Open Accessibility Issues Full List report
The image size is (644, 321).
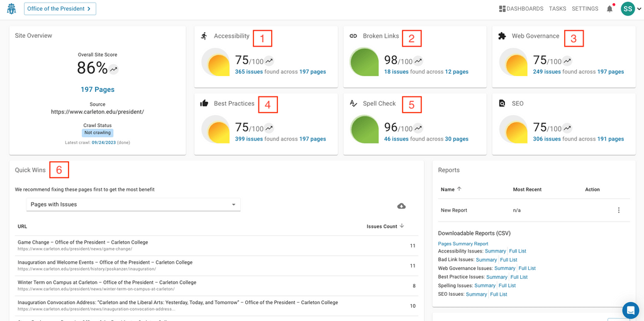point(518,251)
